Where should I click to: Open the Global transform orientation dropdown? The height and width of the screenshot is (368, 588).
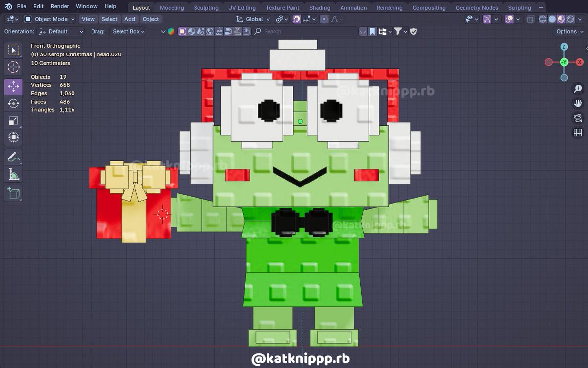(x=253, y=19)
